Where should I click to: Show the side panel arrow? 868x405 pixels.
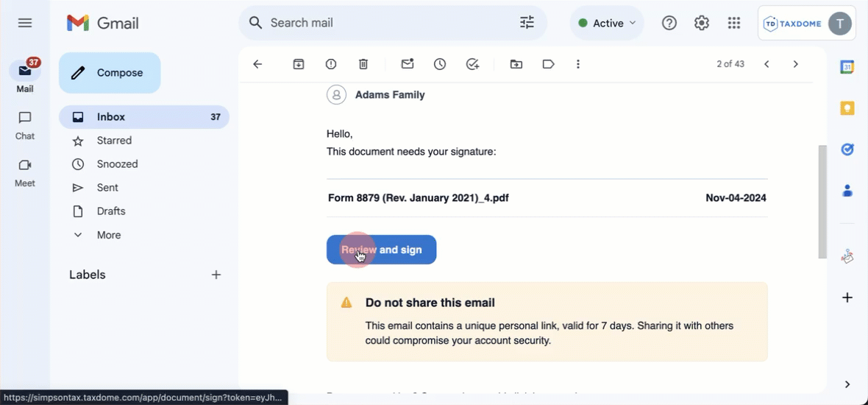coord(847,384)
